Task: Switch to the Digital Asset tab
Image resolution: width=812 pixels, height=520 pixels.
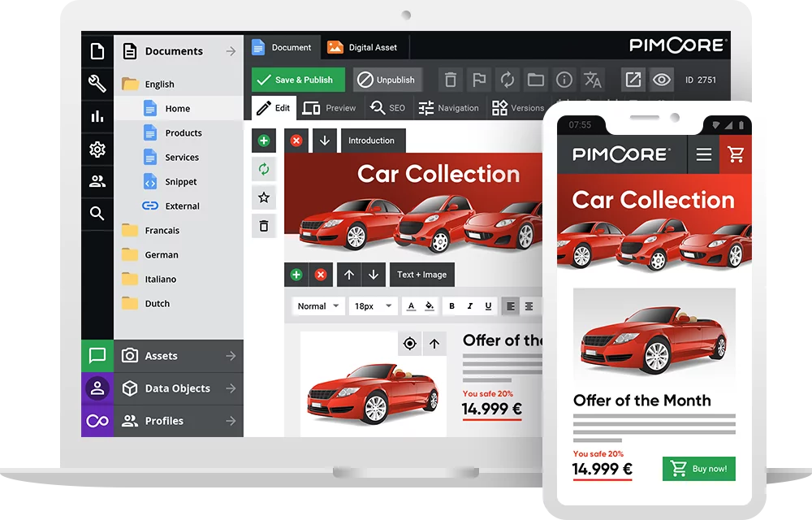Action: pyautogui.click(x=364, y=47)
